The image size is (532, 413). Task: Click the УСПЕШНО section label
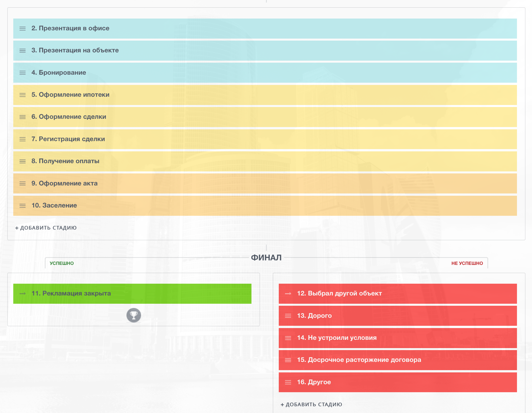click(x=62, y=263)
